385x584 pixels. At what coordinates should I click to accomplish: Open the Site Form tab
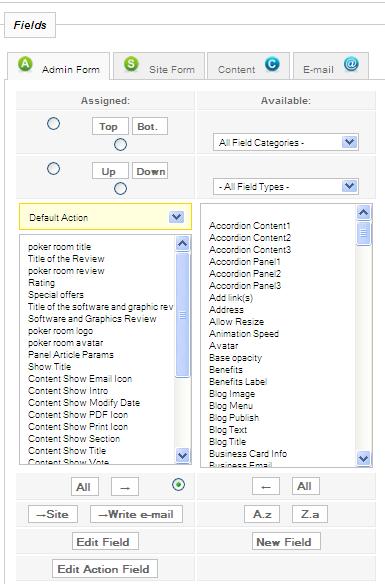tap(159, 66)
